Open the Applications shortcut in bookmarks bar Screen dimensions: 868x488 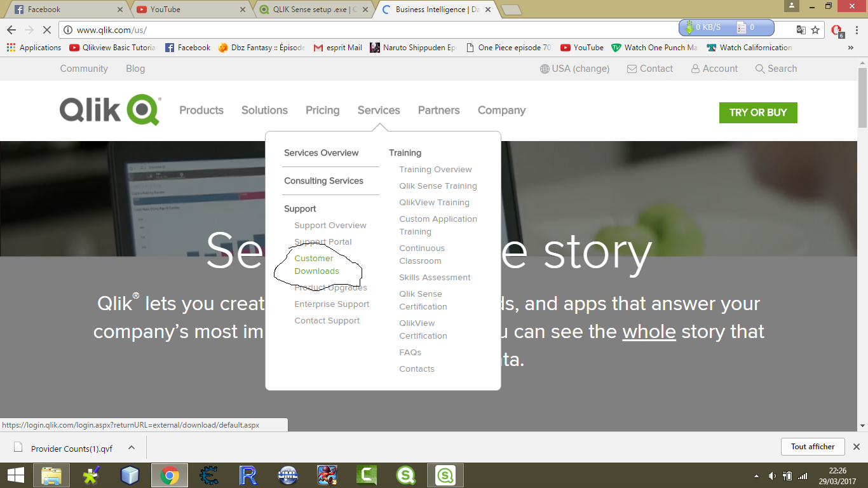click(x=34, y=48)
